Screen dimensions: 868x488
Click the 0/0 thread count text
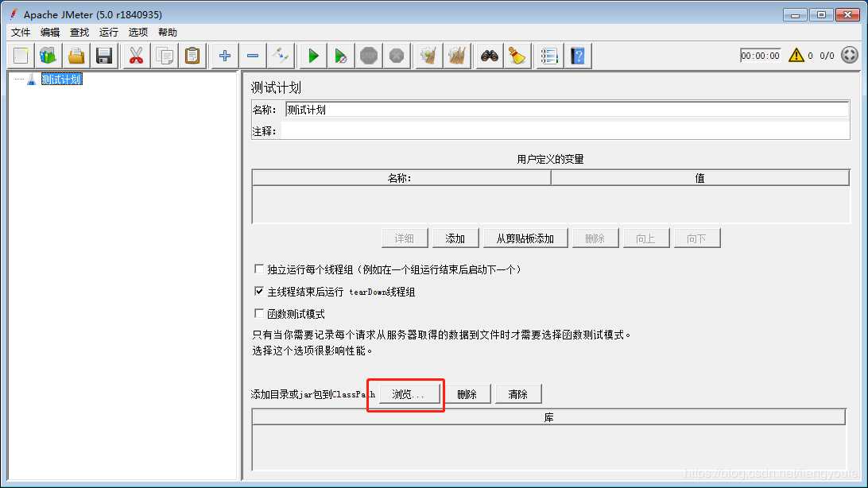(827, 56)
